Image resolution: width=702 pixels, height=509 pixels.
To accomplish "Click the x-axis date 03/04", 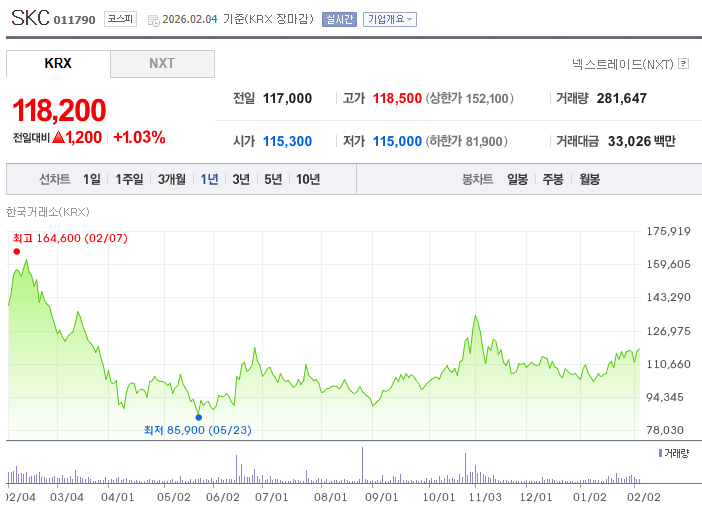I will (67, 497).
